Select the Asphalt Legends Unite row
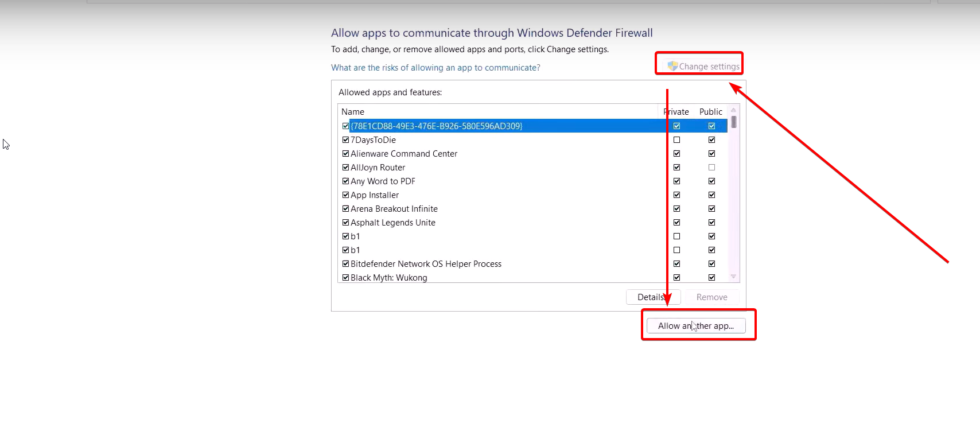Image resolution: width=980 pixels, height=431 pixels. [x=533, y=223]
